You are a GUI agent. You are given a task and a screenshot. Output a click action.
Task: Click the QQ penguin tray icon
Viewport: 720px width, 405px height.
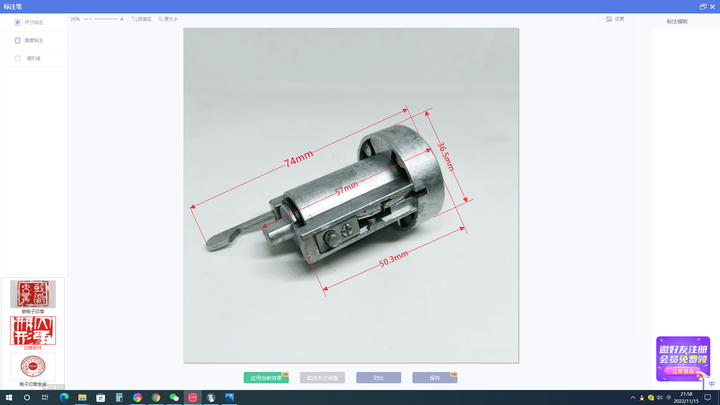click(x=641, y=398)
